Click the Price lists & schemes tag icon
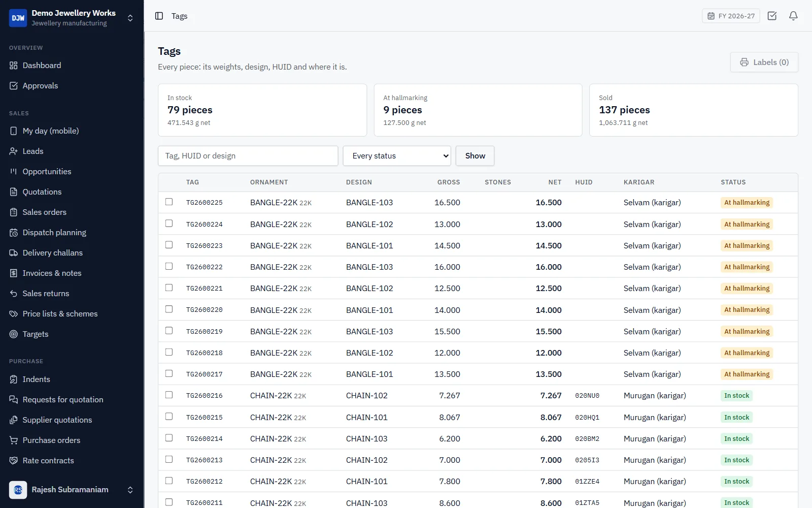Image resolution: width=812 pixels, height=508 pixels. coord(14,314)
